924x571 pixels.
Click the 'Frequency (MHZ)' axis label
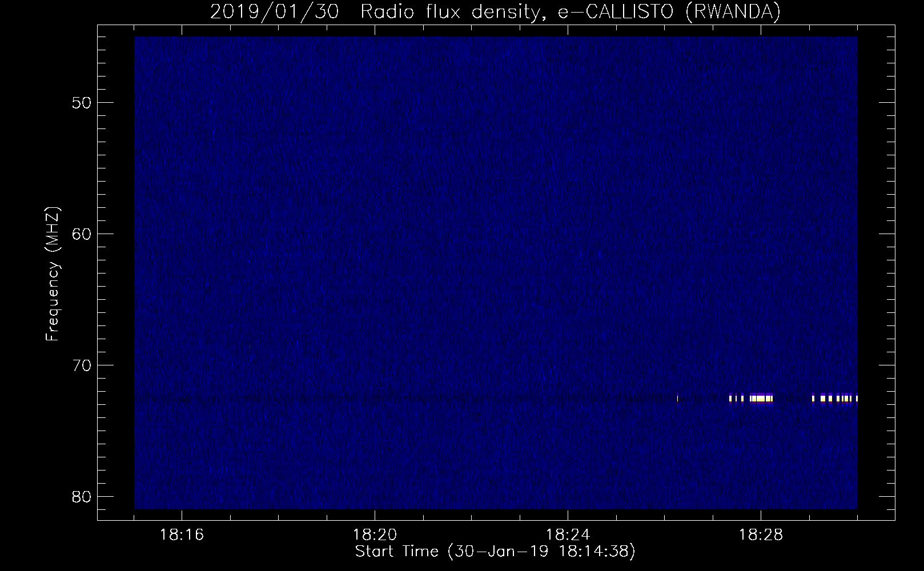tap(53, 274)
